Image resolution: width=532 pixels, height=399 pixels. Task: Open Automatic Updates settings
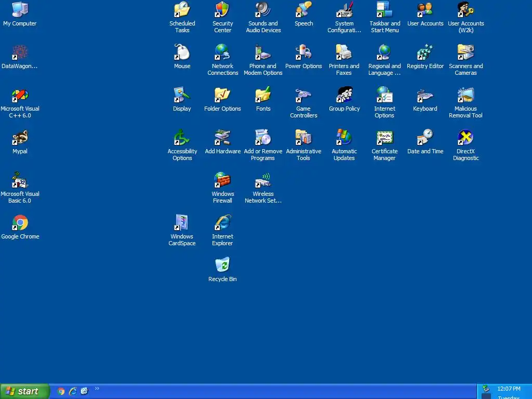pos(344,145)
